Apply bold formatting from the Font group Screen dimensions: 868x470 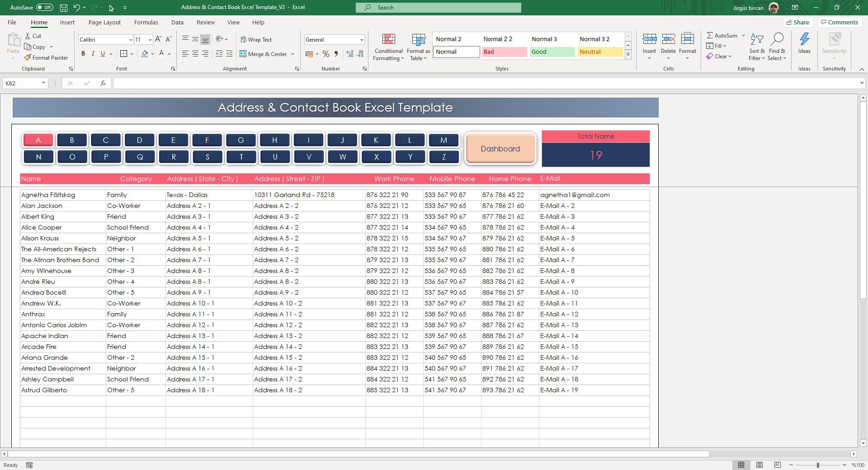coord(83,53)
